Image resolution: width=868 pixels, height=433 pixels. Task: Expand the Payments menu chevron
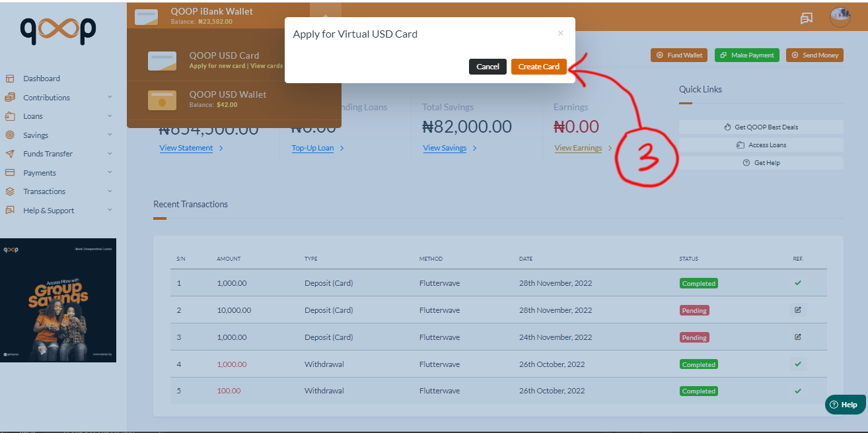[x=110, y=172]
